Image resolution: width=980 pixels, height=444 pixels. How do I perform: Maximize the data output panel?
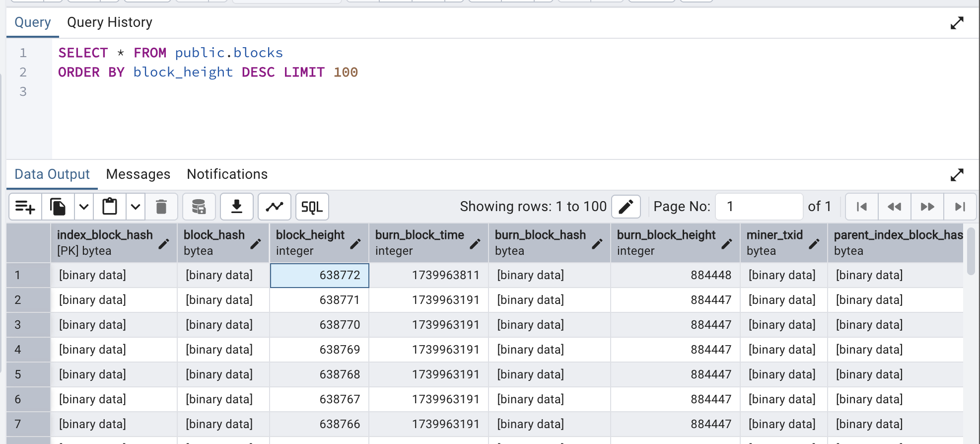click(x=957, y=175)
